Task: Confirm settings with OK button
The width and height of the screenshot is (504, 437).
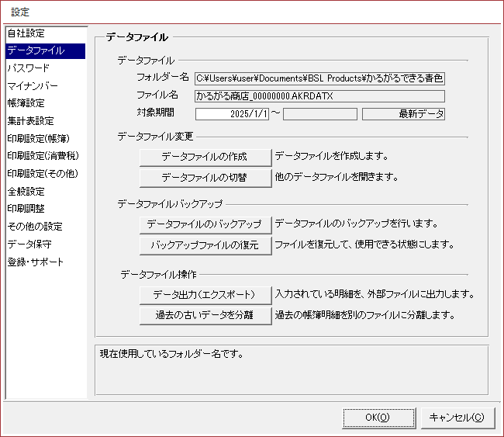Action: tap(378, 418)
